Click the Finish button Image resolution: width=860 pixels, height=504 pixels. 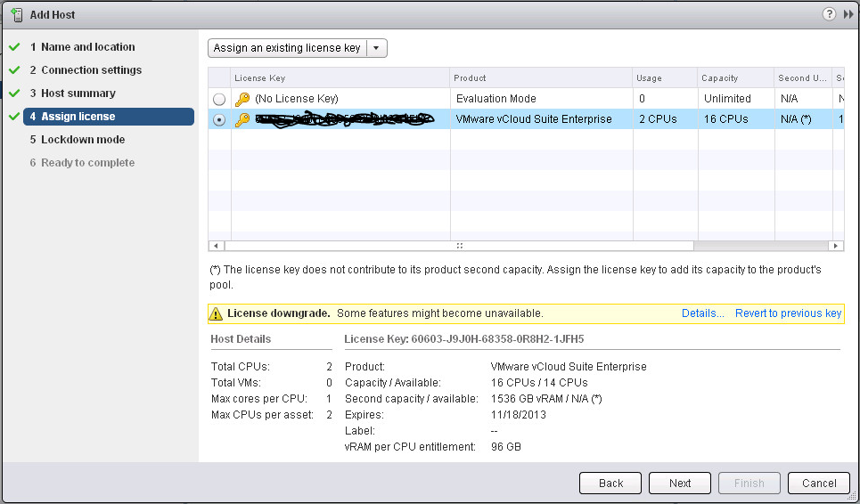(x=749, y=484)
